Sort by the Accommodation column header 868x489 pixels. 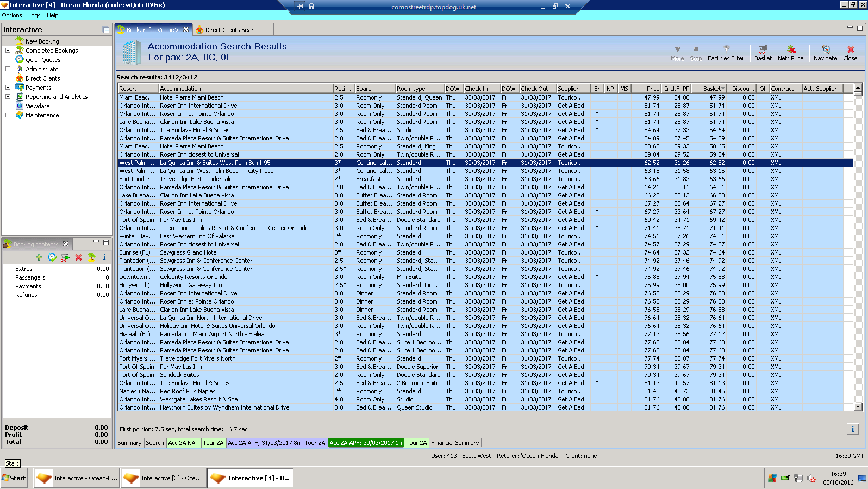(x=246, y=89)
